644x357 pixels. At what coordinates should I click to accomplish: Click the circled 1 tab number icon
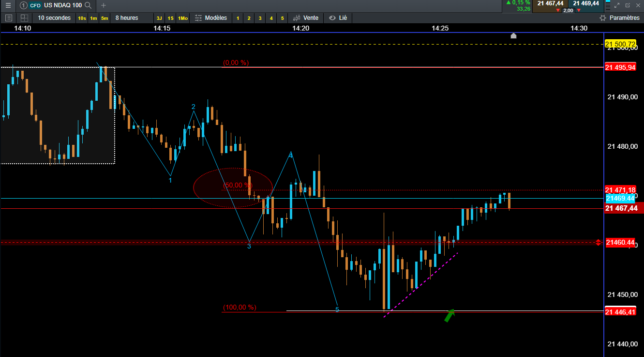(23, 5)
